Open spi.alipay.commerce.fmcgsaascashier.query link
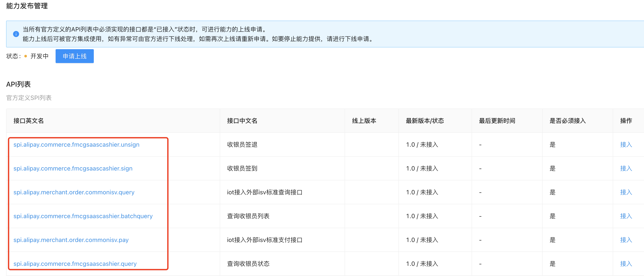The width and height of the screenshot is (644, 276). pos(75,264)
